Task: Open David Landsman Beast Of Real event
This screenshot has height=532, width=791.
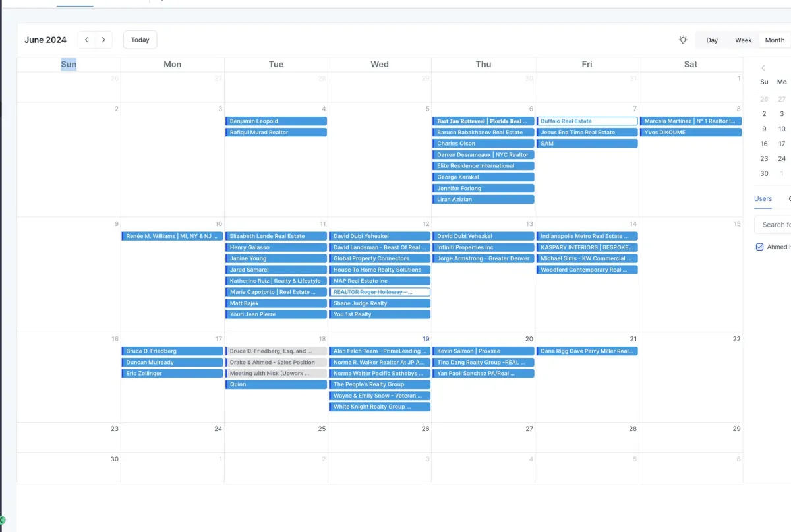Action: coord(380,247)
